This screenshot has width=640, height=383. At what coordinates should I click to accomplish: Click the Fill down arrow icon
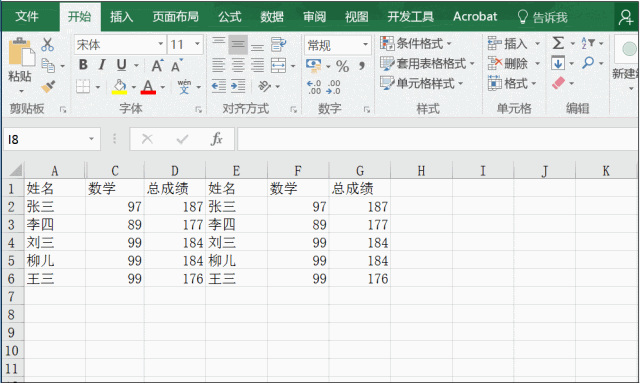pyautogui.click(x=558, y=63)
